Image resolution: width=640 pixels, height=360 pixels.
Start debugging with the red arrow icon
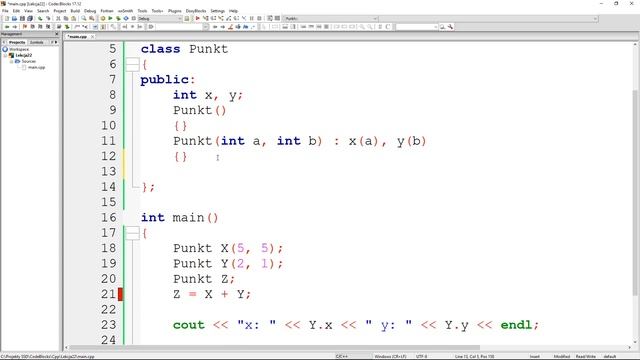click(198, 18)
